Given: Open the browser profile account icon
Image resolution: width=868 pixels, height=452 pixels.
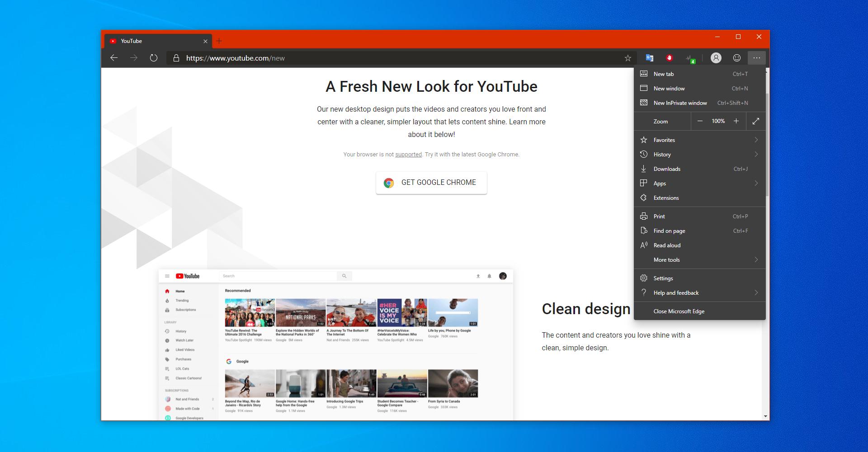Looking at the screenshot, I should tap(717, 58).
